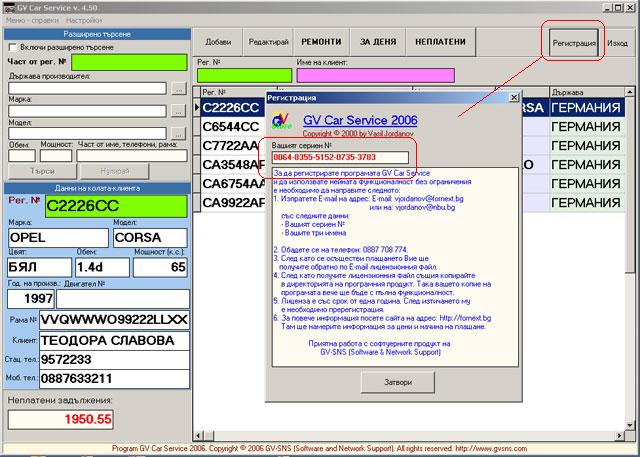Open the 'ЗА ДЕНЯ' section
This screenshot has height=457, width=640.
click(x=378, y=42)
